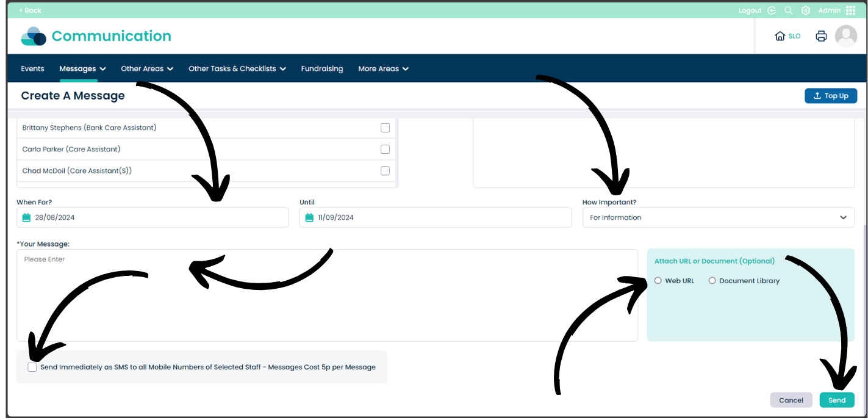This screenshot has width=868, height=420.
Task: Click into Your Message text area
Action: tap(327, 295)
